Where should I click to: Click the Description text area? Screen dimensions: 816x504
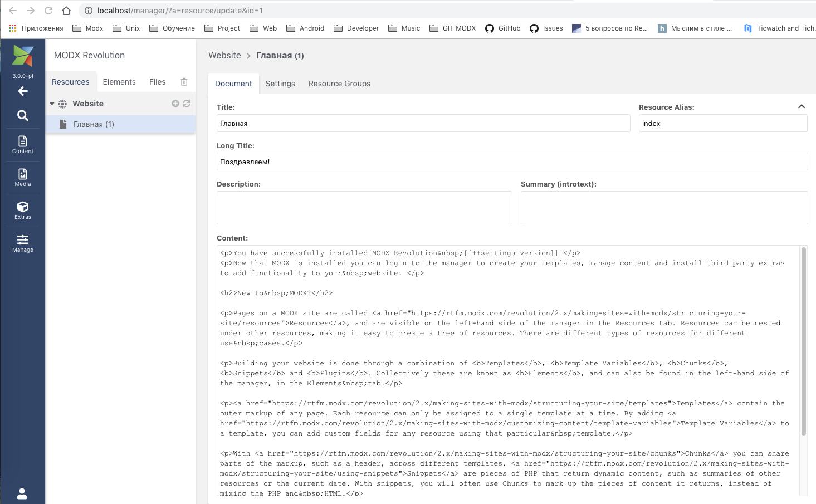364,208
